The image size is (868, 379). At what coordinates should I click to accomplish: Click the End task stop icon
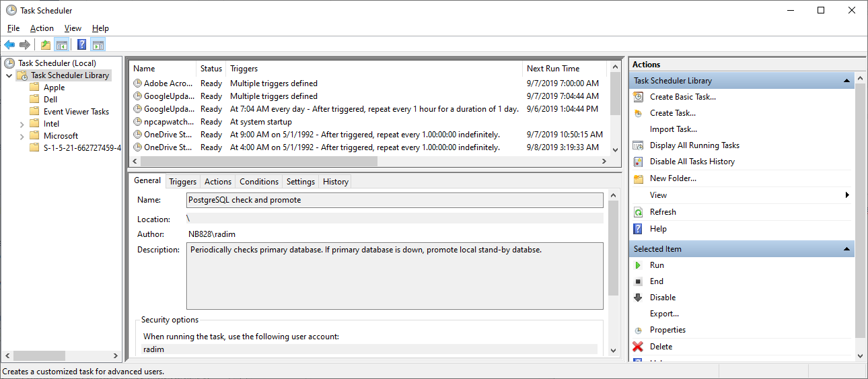click(x=638, y=281)
